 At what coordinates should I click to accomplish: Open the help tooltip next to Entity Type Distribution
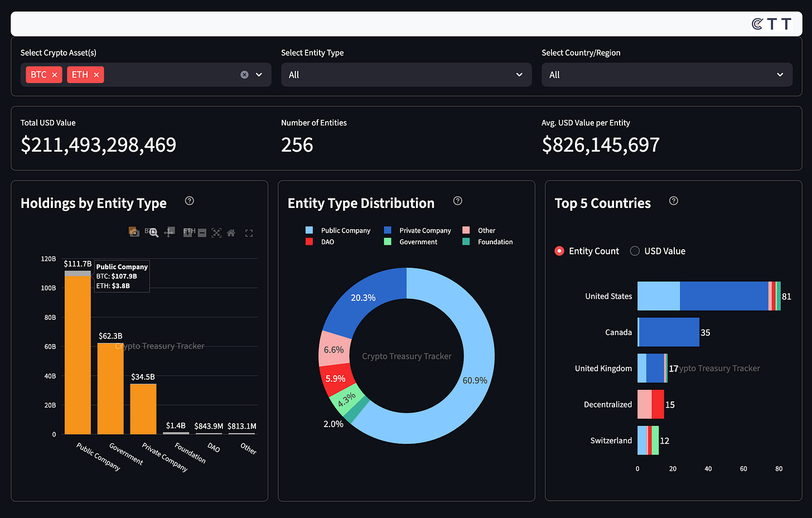457,201
